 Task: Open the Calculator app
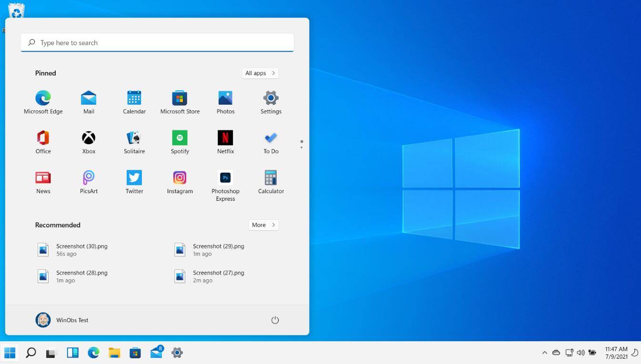(x=271, y=182)
